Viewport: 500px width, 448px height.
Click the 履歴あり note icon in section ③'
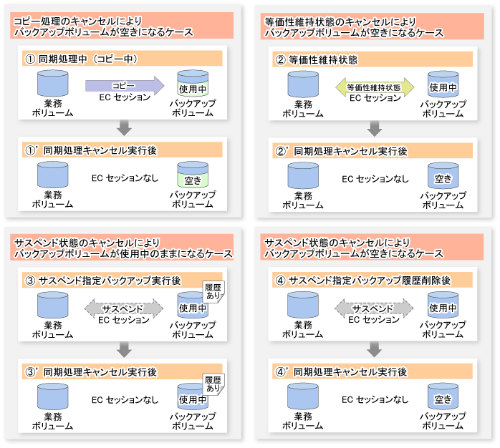point(214,382)
